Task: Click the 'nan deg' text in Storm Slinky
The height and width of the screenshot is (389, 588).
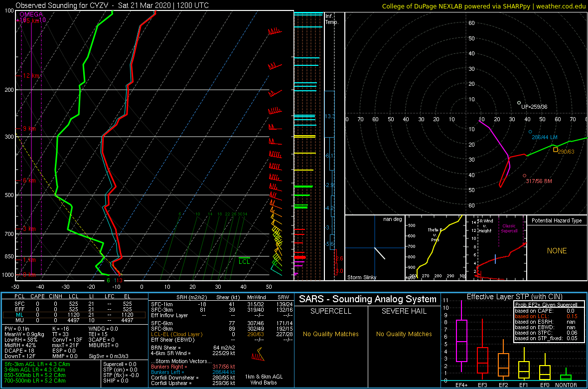Action: tap(393, 219)
